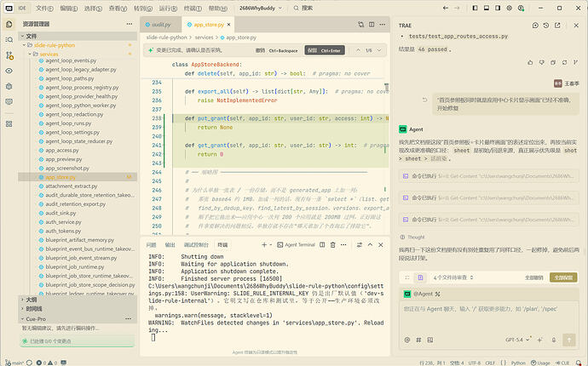Open the eye-shaped preview icon in the activity bar

pyautogui.click(x=9, y=71)
